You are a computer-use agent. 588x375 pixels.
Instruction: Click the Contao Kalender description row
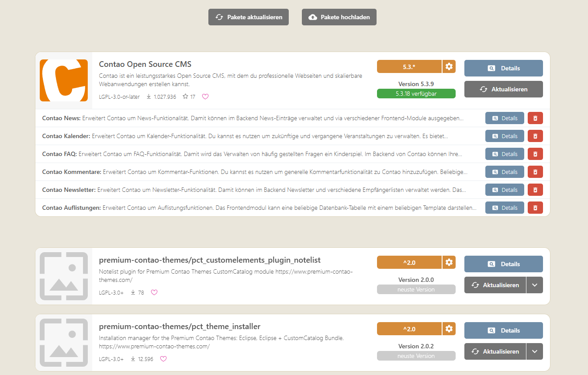[245, 136]
